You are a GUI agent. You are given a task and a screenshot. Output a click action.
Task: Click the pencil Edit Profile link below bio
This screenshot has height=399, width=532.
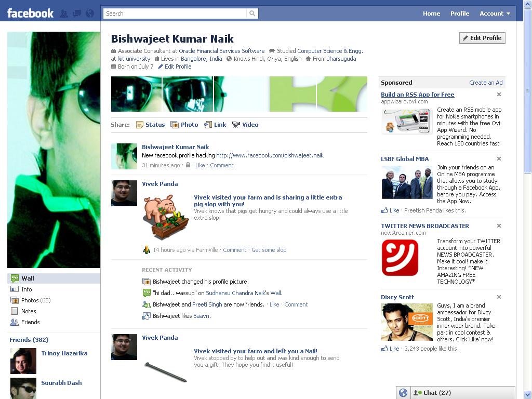[x=175, y=66]
